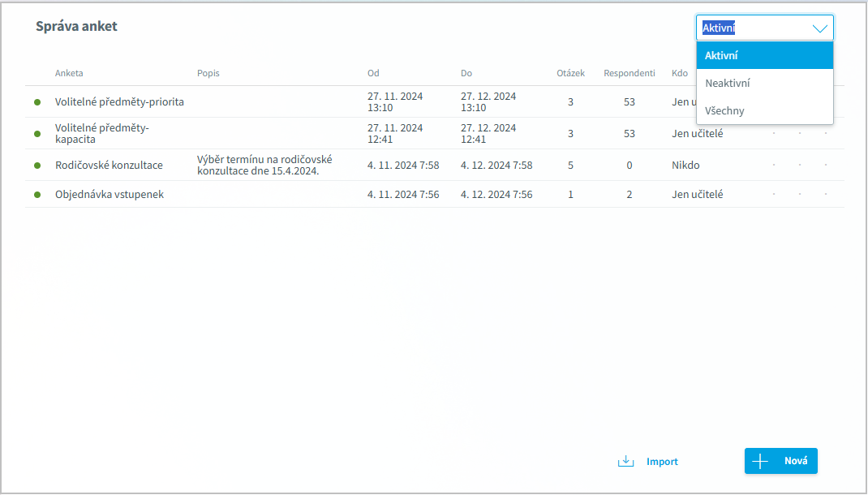The height and width of the screenshot is (495, 868).
Task: Click description 'Výběr termínu na rodičovské konzultace'
Action: coord(264,165)
